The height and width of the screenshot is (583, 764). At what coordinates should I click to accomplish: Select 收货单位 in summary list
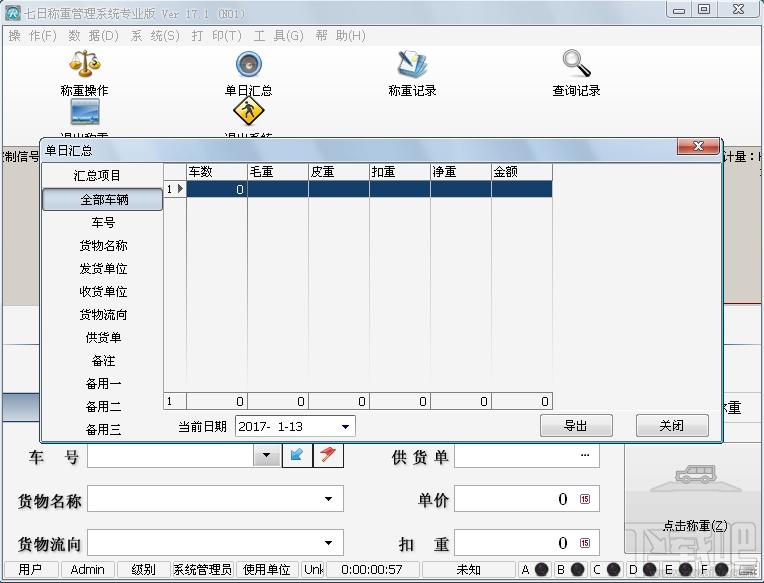[x=103, y=291]
